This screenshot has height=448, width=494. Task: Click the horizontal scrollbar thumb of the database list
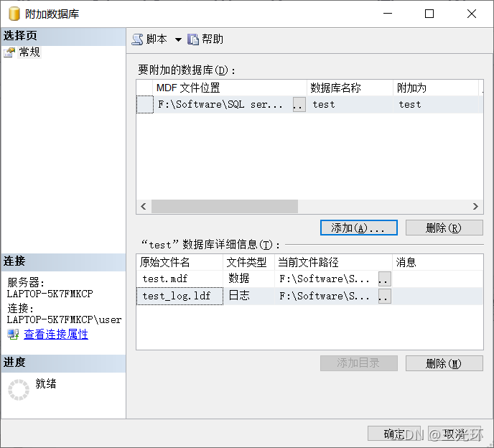coord(225,206)
